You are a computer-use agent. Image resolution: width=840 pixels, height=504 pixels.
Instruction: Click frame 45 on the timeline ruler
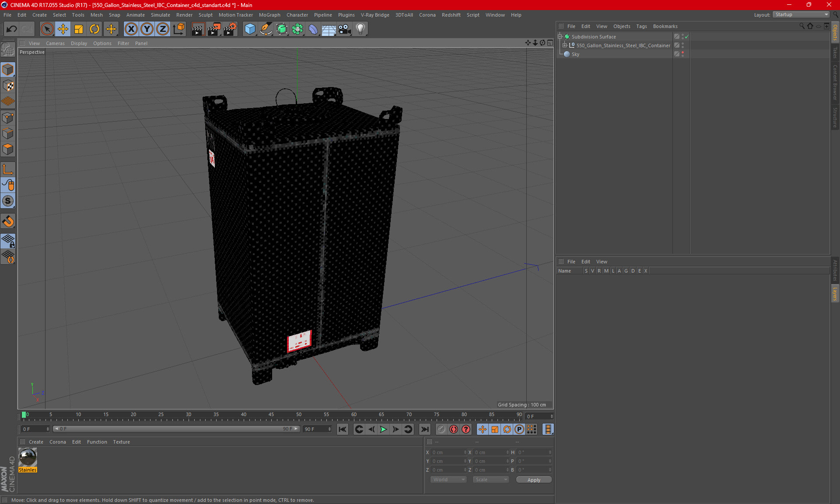[271, 415]
